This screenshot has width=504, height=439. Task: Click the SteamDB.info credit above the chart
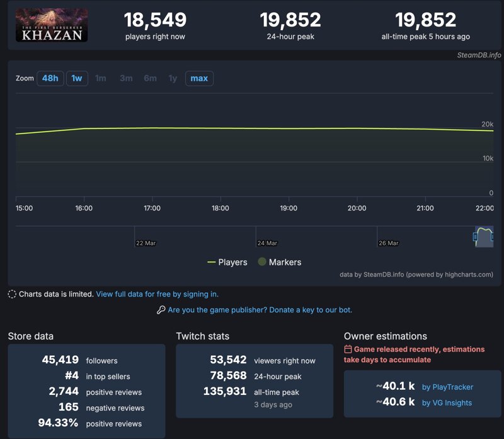[x=479, y=55]
